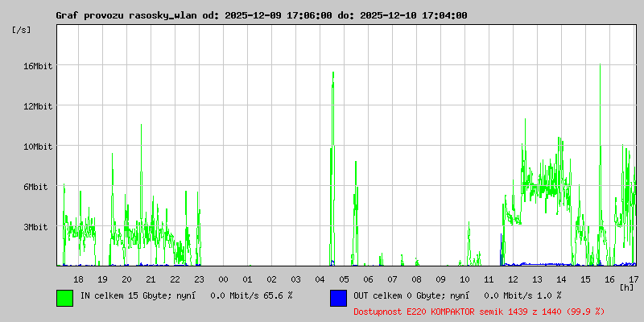Click the red 'Dostupnost E220 KOMPAKTOR' availability line
The image size is (644, 322).
coord(479,312)
